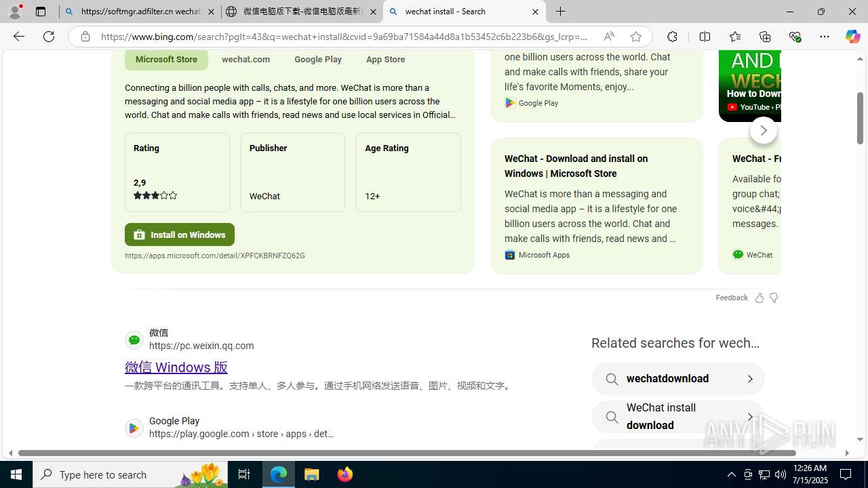Click thumbs down feedback icon
The width and height of the screenshot is (868, 488).
pos(774,298)
